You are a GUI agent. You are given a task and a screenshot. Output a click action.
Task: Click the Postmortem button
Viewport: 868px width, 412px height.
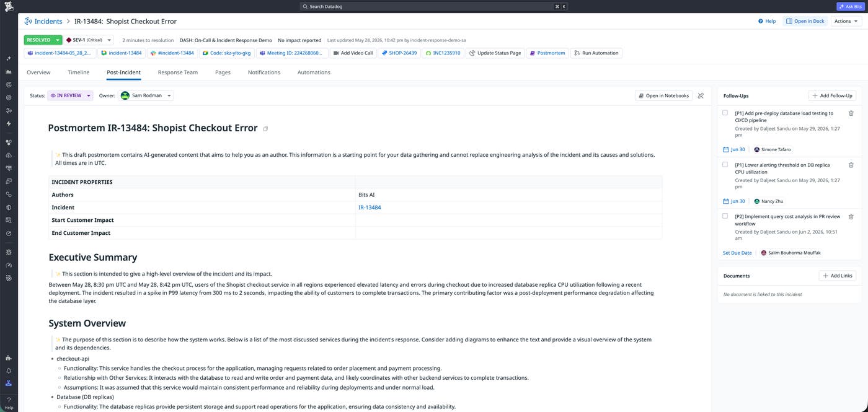pos(547,53)
